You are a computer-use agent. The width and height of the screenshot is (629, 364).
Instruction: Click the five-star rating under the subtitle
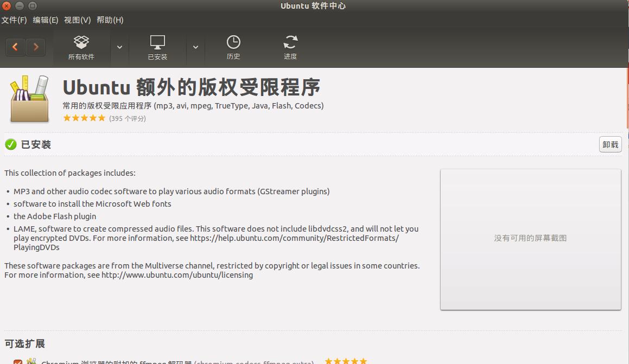point(84,118)
